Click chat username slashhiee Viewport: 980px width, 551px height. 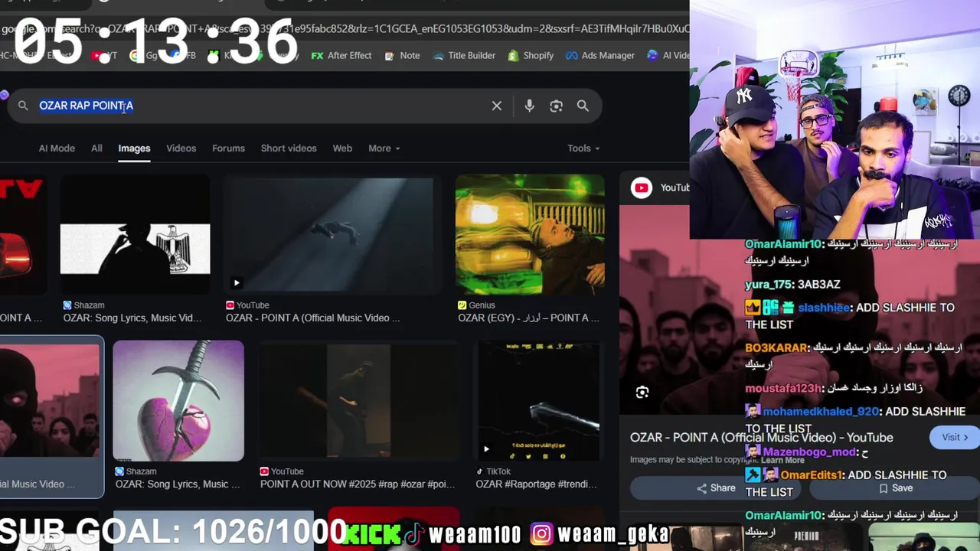(x=824, y=307)
